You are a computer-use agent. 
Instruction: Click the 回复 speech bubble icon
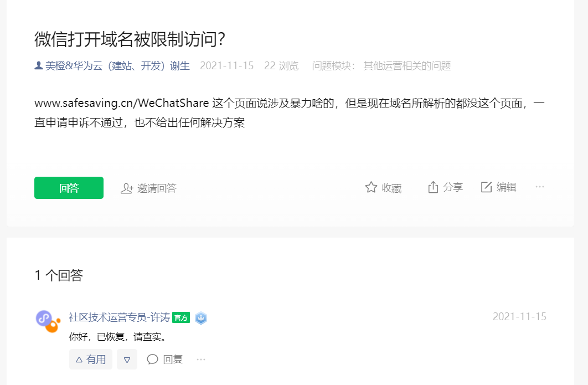click(x=152, y=360)
